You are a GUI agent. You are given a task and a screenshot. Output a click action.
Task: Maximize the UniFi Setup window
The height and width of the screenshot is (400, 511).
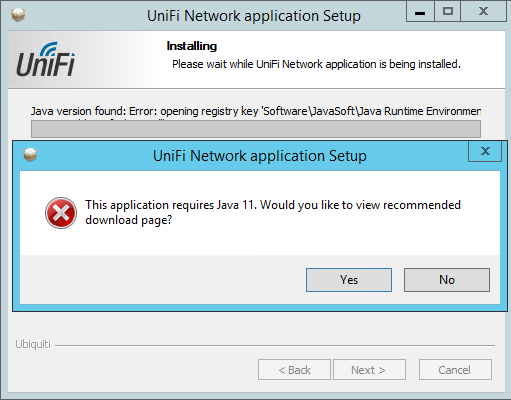(x=447, y=11)
